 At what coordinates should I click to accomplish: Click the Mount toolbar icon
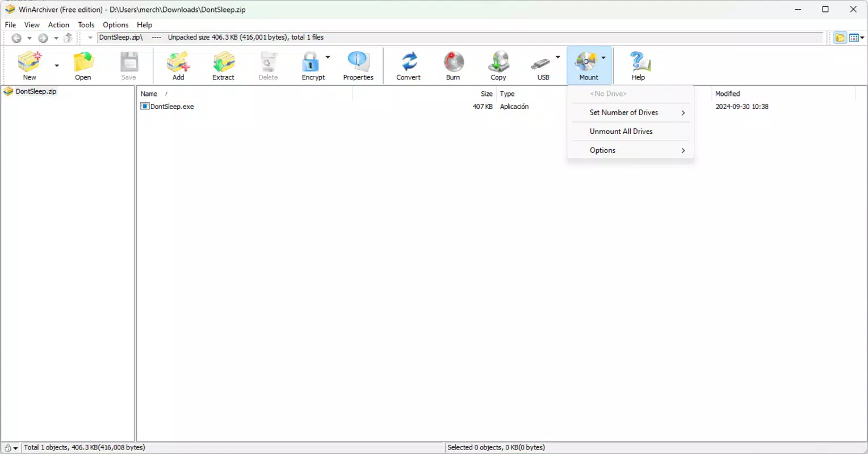point(588,65)
